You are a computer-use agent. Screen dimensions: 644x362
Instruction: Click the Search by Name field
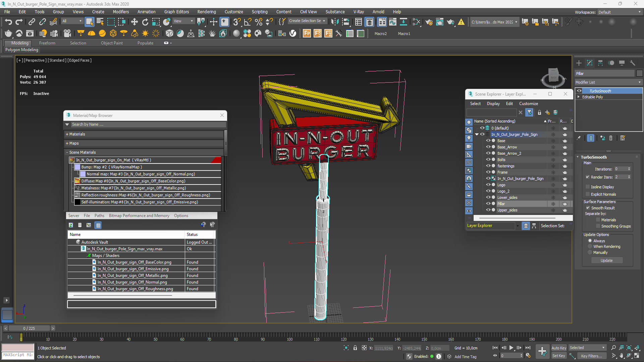[x=148, y=124]
